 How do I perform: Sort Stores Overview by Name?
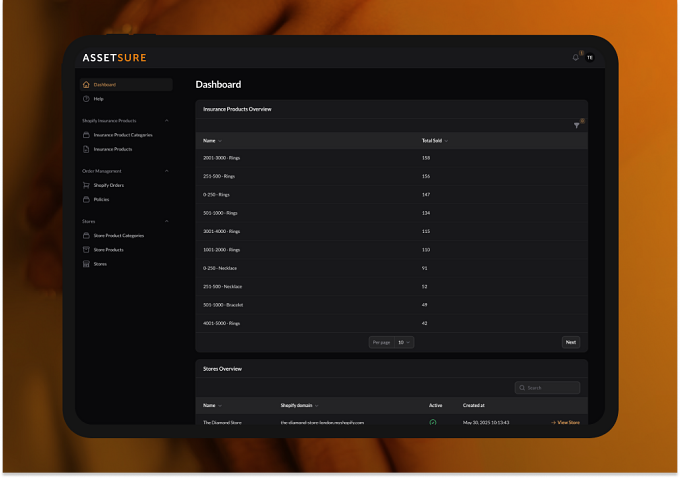tap(212, 406)
